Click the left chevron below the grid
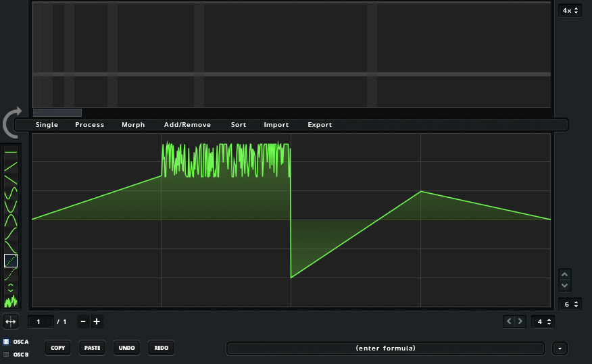This screenshot has width=592, height=364. coord(509,321)
